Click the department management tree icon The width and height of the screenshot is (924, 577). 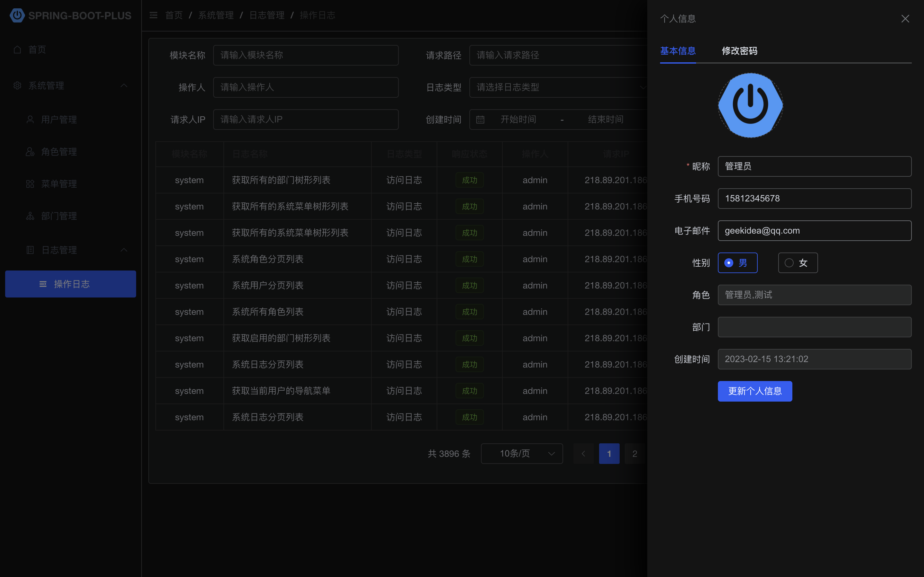point(30,216)
